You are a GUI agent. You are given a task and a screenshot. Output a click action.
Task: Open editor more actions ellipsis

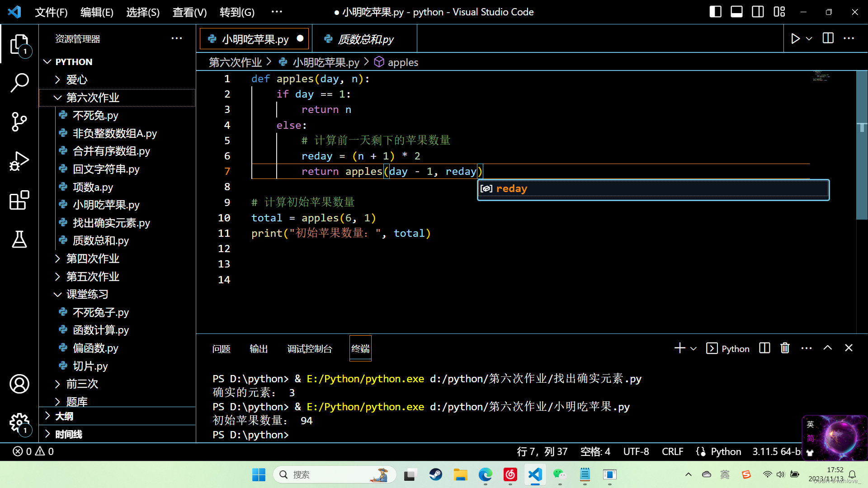(849, 38)
